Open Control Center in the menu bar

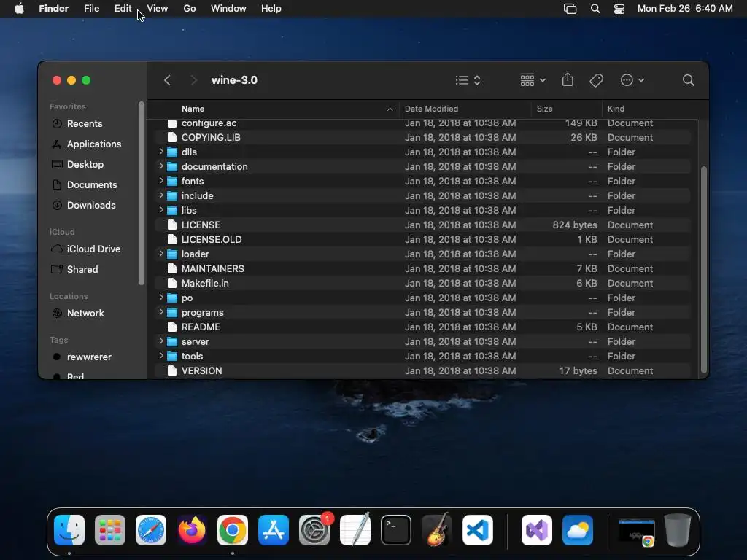coord(619,9)
